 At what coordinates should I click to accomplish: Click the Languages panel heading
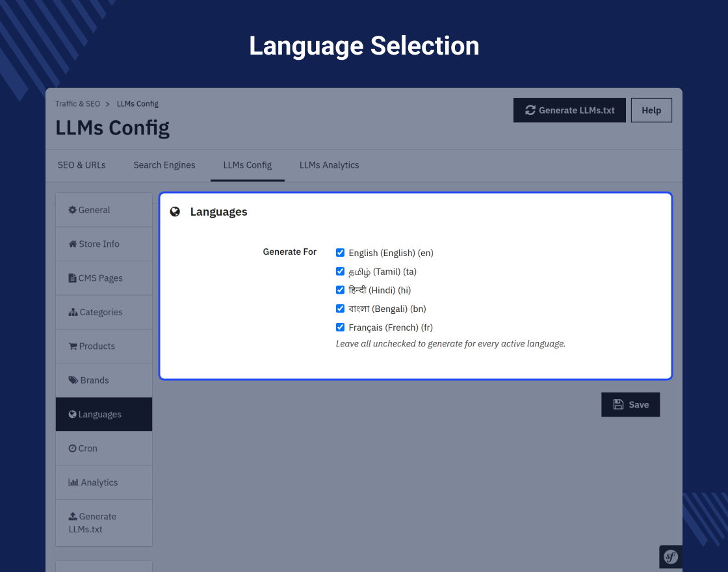(x=218, y=212)
